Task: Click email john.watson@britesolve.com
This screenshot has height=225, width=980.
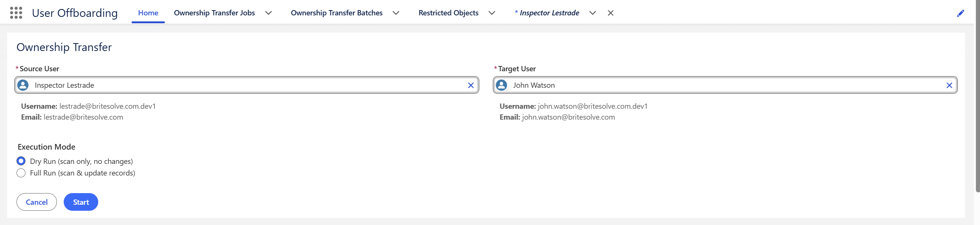Action: [x=569, y=117]
